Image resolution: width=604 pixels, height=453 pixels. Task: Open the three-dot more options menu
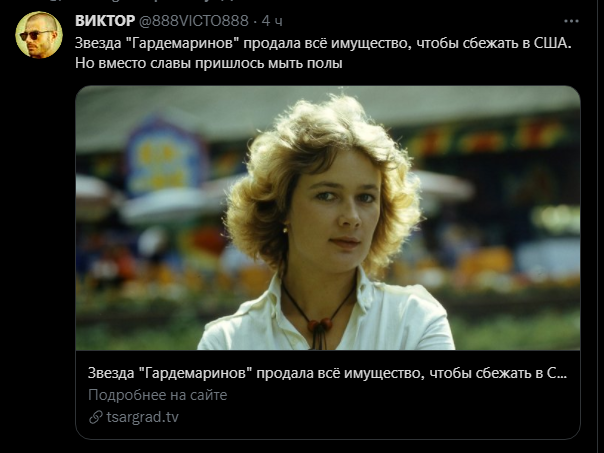(571, 21)
